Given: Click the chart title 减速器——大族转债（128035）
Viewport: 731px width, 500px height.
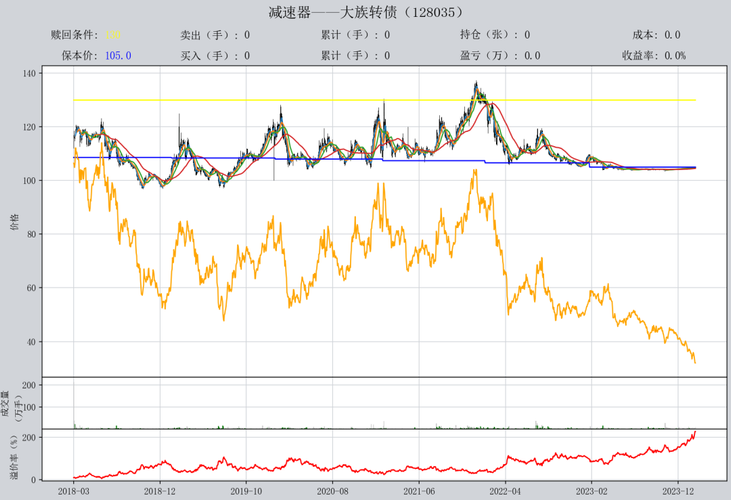Looking at the screenshot, I should click(366, 12).
